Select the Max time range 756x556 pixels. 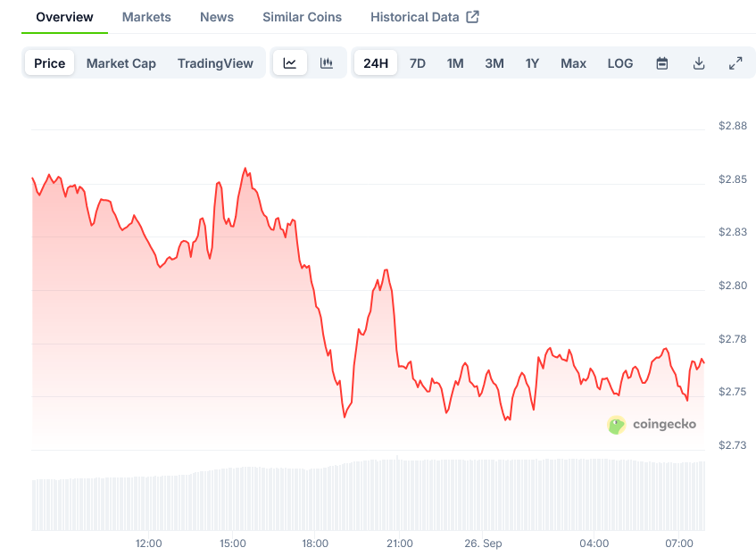pyautogui.click(x=573, y=63)
